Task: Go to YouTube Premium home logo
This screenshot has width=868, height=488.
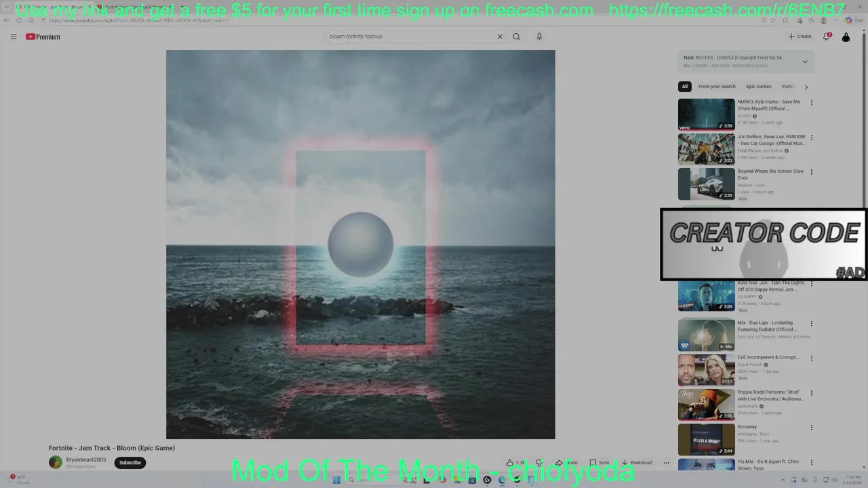Action: click(x=43, y=37)
